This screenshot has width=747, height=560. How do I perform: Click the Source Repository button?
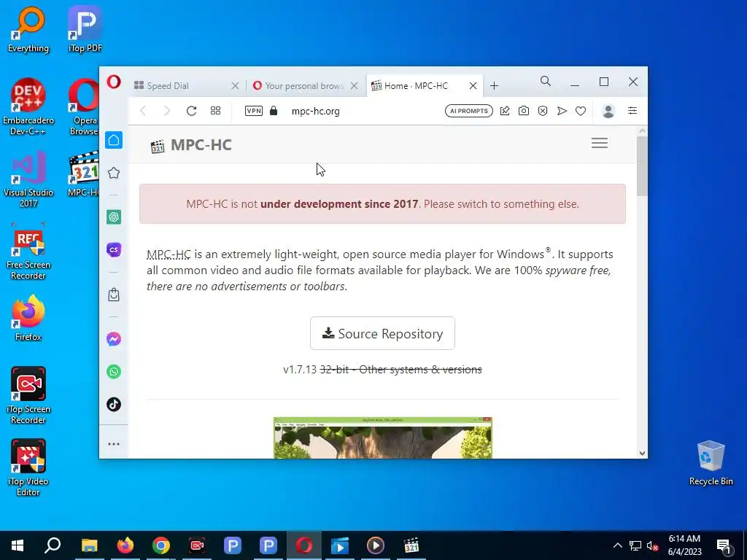pyautogui.click(x=382, y=333)
